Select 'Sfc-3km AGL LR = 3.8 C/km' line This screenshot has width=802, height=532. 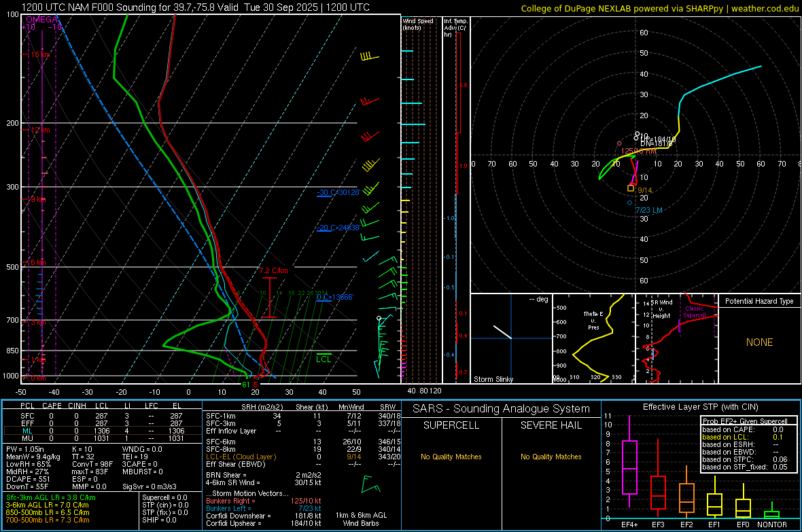pos(51,497)
